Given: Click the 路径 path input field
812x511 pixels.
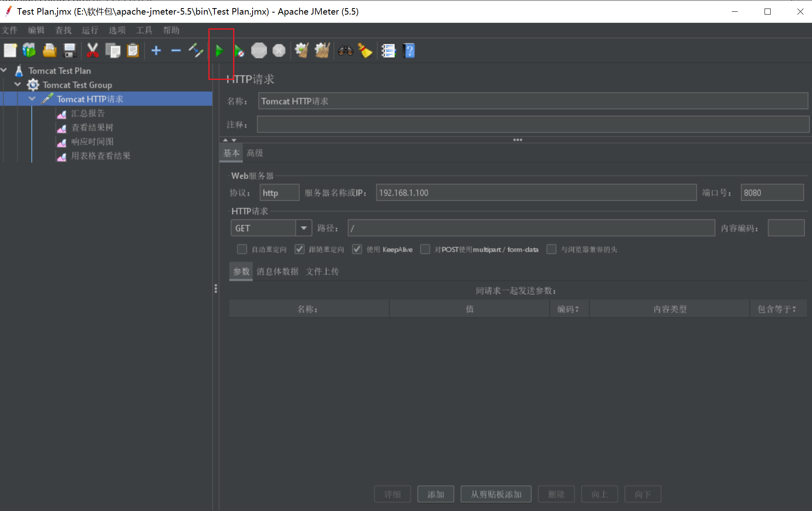Looking at the screenshot, I should [531, 228].
